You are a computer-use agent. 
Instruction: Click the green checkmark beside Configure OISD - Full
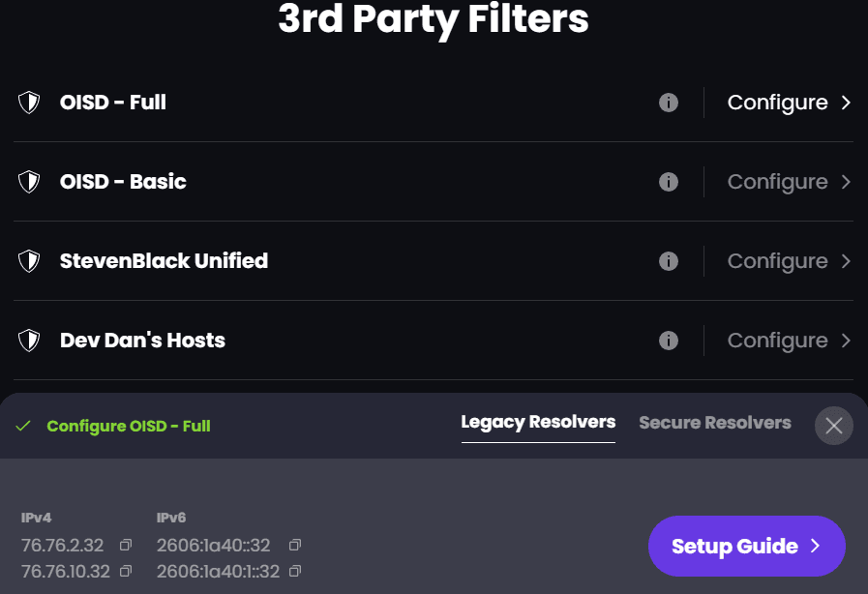24,426
